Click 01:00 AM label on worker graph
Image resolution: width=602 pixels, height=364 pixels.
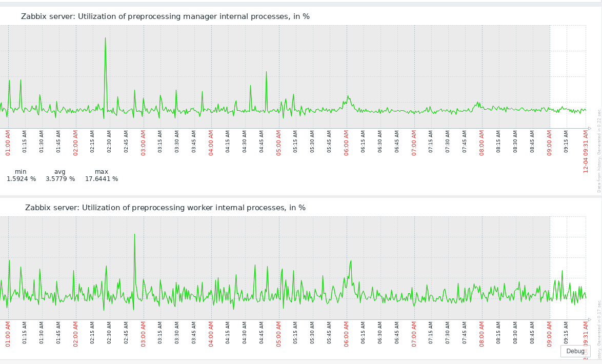coord(8,334)
